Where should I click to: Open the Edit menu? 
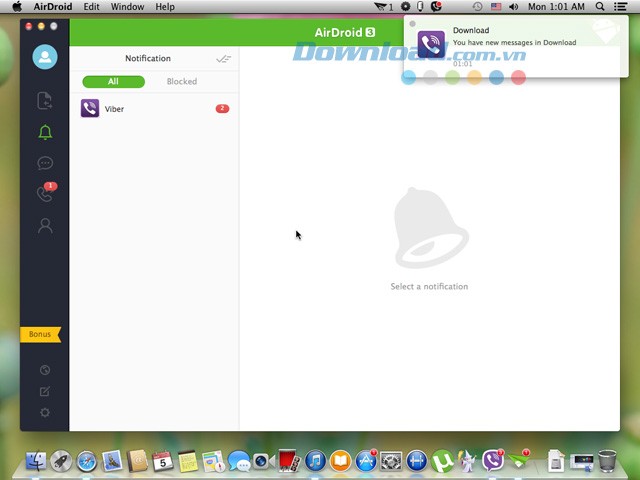pos(91,7)
